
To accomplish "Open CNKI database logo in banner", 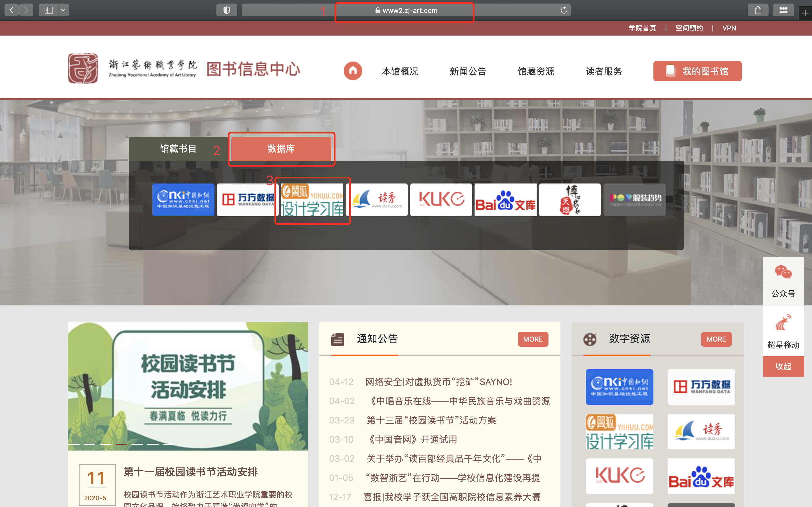I will tap(183, 200).
